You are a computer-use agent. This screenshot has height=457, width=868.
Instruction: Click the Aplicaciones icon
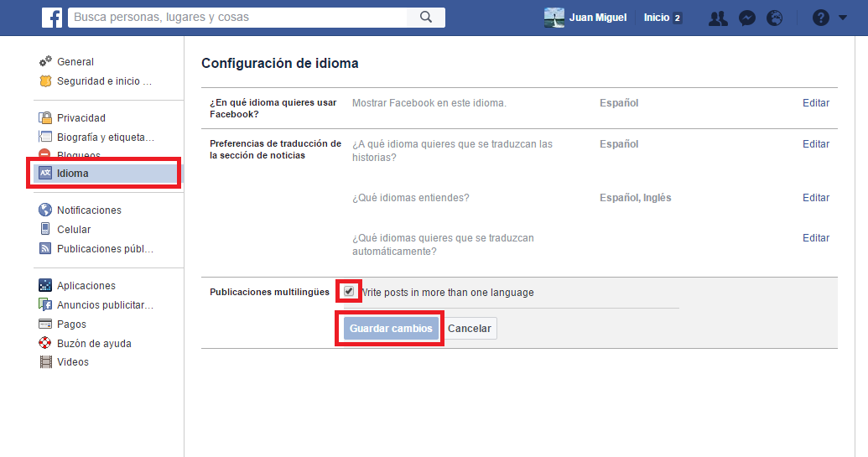[x=45, y=285]
